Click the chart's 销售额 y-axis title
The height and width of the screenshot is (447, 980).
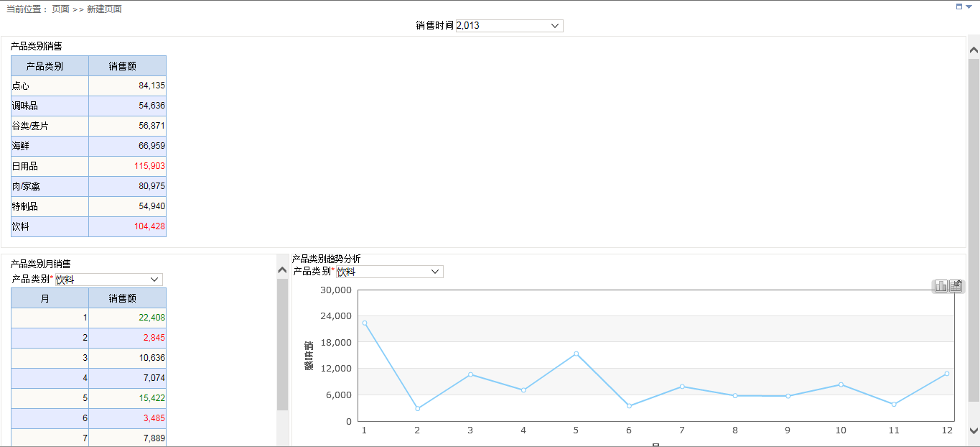click(x=309, y=356)
